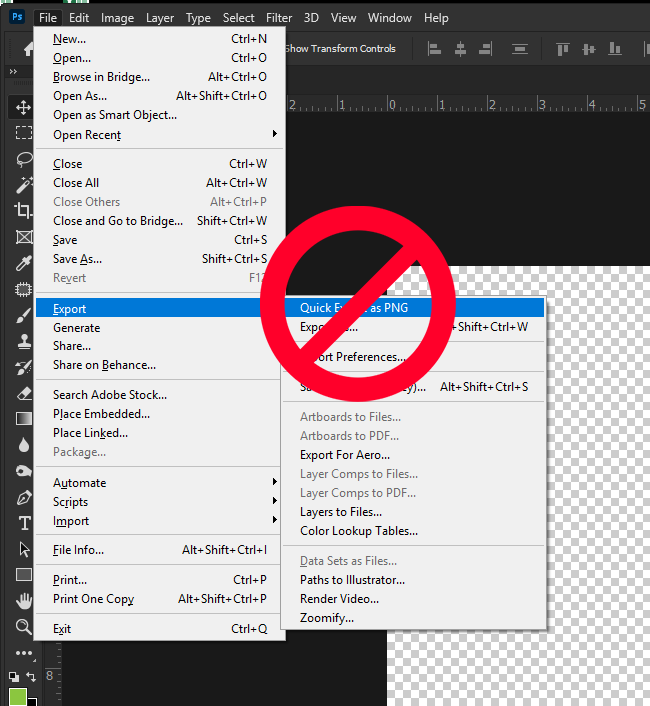Choose Save As... from File menu
This screenshot has width=650, height=706.
pos(160,259)
